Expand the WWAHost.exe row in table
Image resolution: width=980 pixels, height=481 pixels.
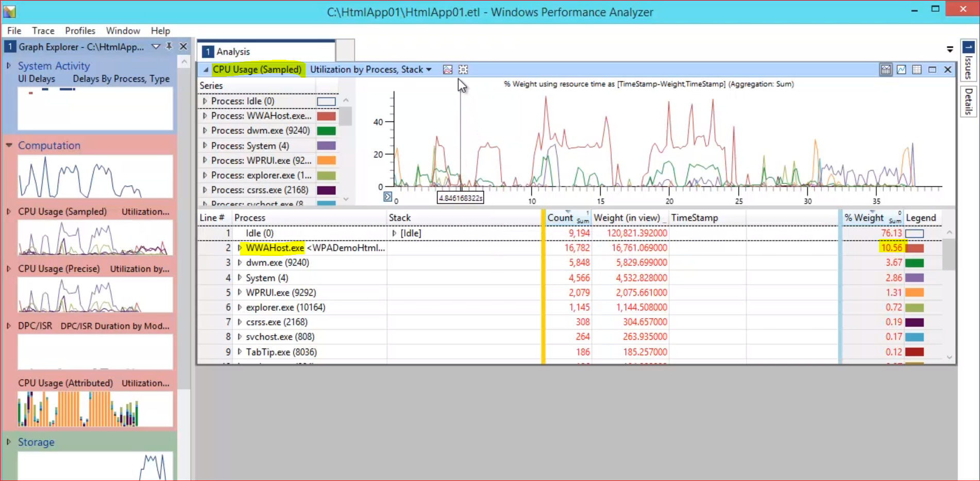[240, 248]
